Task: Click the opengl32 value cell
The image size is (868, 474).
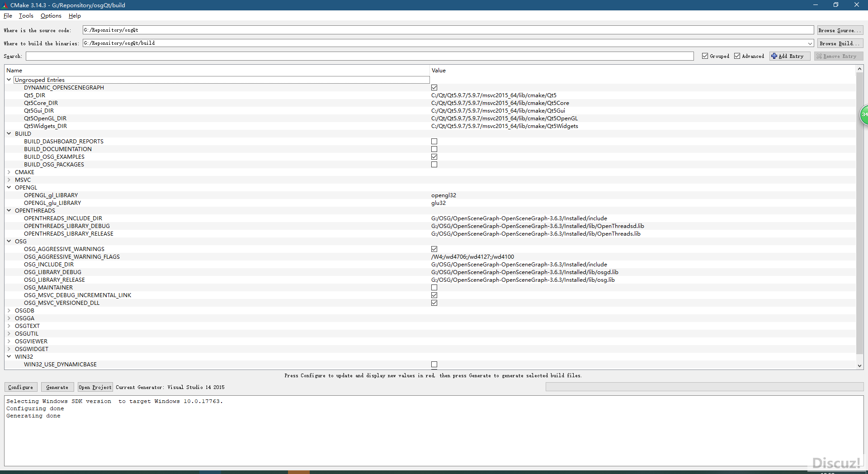Action: click(443, 195)
